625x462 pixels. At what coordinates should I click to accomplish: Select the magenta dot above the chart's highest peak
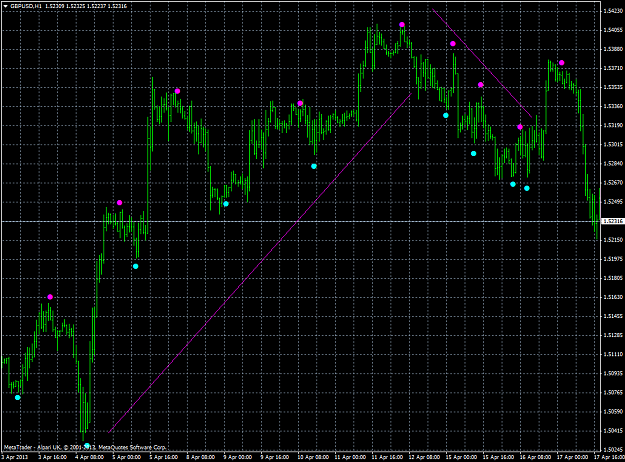[402, 25]
